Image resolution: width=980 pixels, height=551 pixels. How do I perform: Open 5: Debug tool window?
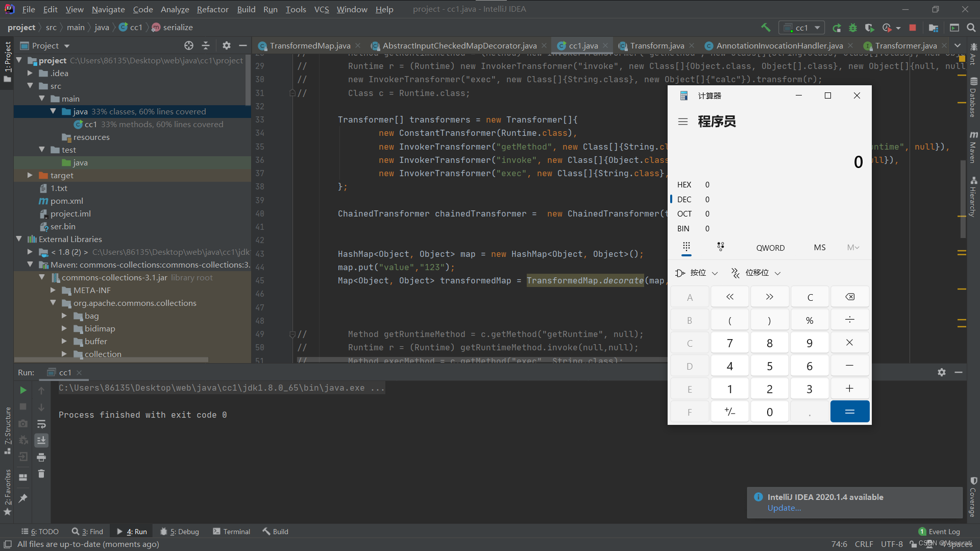(179, 532)
